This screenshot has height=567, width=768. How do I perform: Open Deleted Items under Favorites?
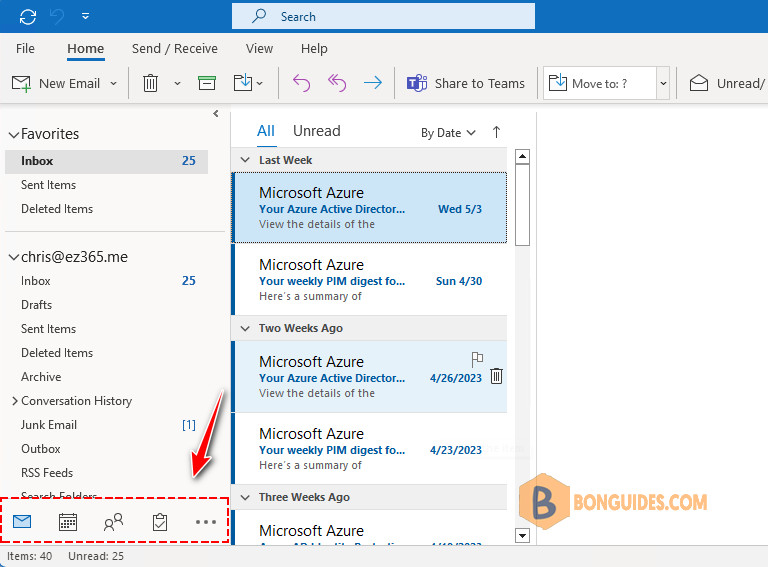click(107, 209)
